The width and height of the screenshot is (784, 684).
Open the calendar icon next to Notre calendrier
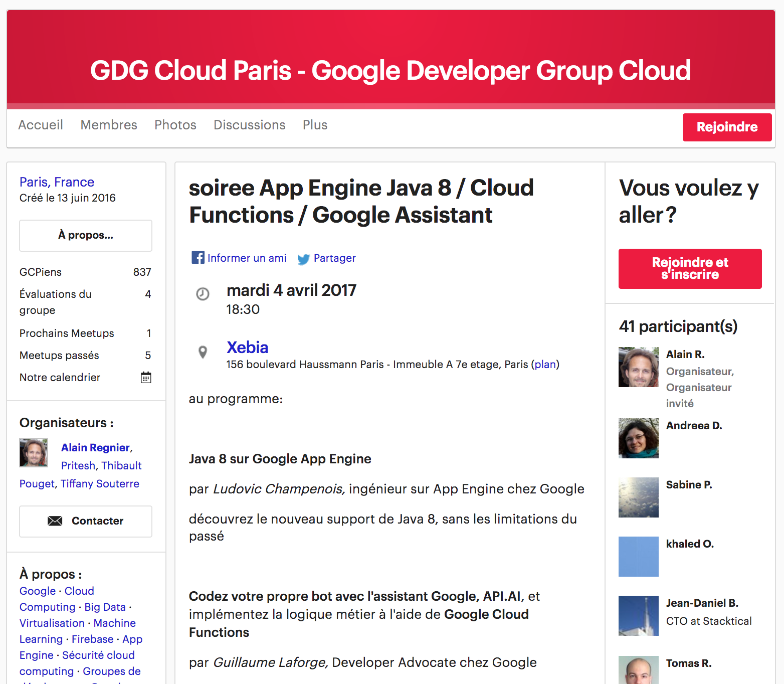click(x=146, y=378)
